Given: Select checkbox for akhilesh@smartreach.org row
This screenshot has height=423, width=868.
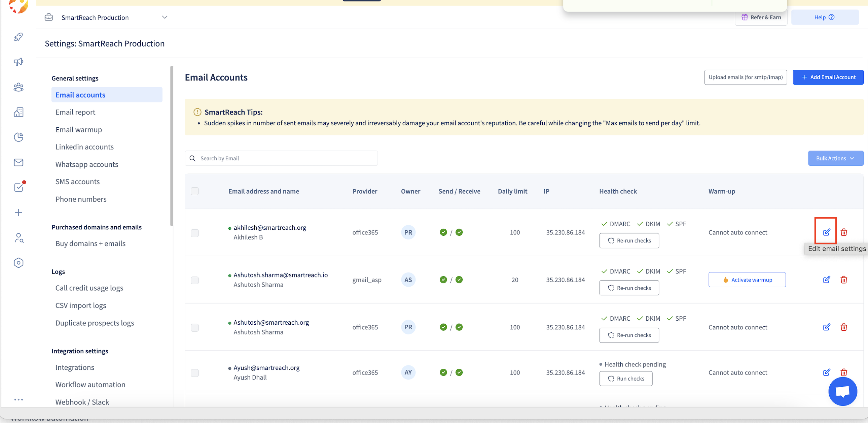Looking at the screenshot, I should click(195, 233).
